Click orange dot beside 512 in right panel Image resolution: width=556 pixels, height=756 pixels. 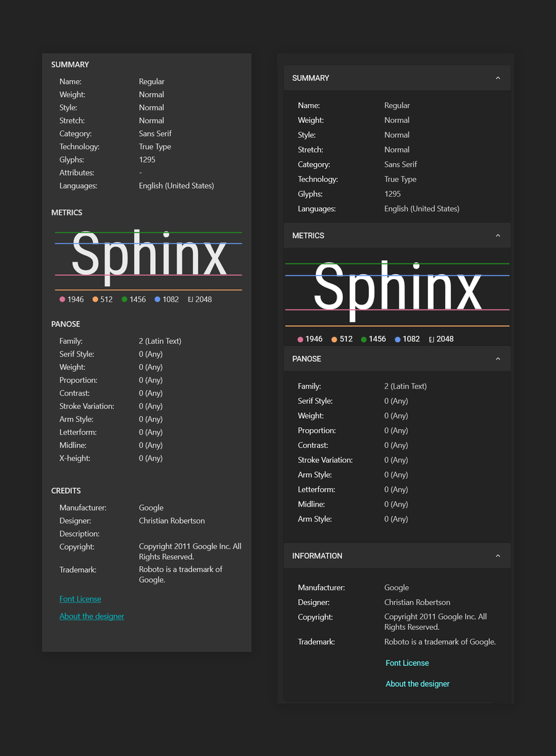334,340
